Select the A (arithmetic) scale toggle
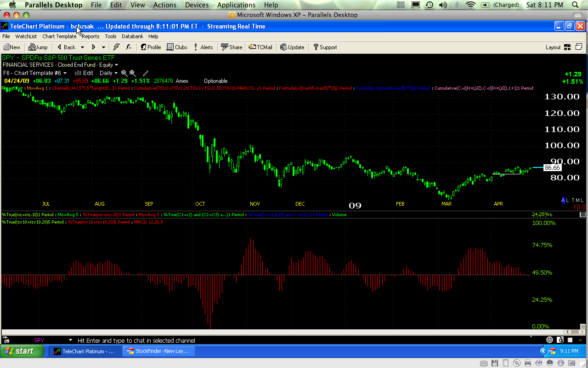588x368 pixels. coord(563,200)
